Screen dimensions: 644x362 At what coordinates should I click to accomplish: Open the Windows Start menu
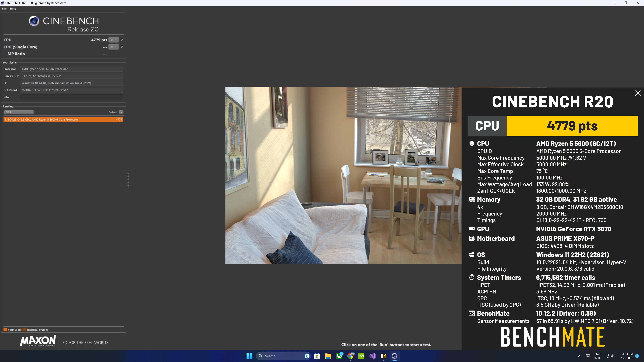(x=249, y=356)
